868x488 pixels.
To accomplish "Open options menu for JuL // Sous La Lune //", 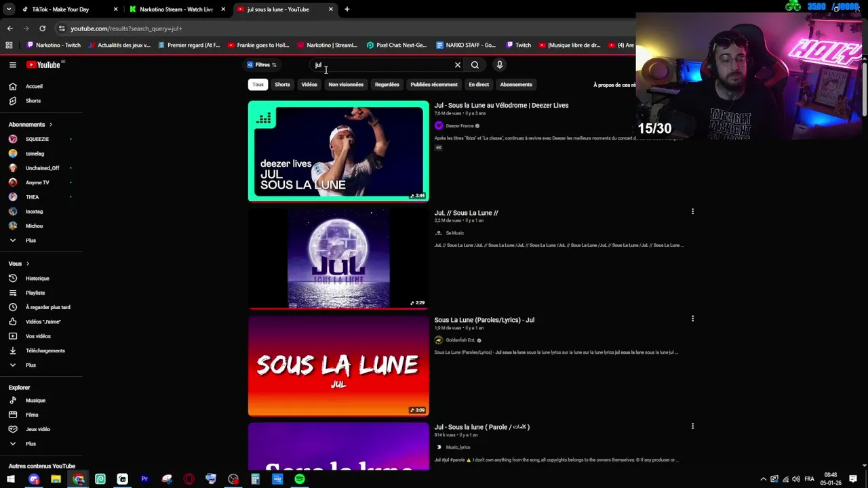I will click(692, 211).
